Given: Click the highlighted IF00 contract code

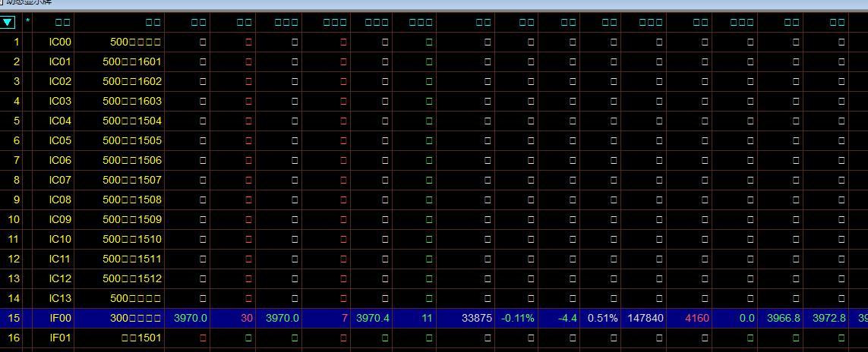Looking at the screenshot, I should point(59,318).
